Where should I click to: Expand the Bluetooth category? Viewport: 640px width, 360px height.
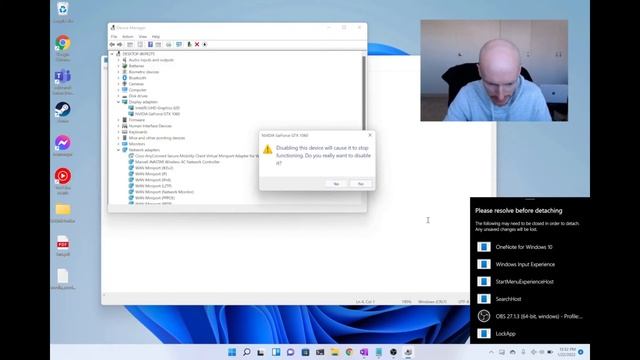[x=119, y=78]
